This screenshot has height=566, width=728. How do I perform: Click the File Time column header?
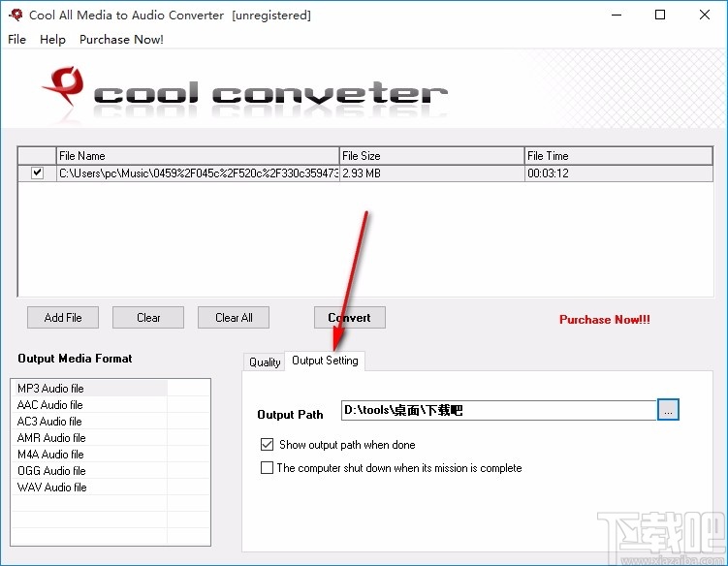[618, 155]
